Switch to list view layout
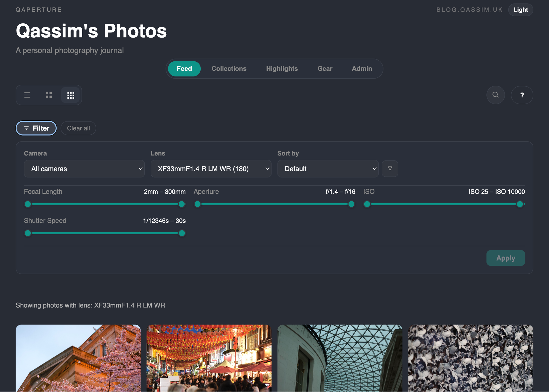The height and width of the screenshot is (392, 549). pyautogui.click(x=27, y=95)
